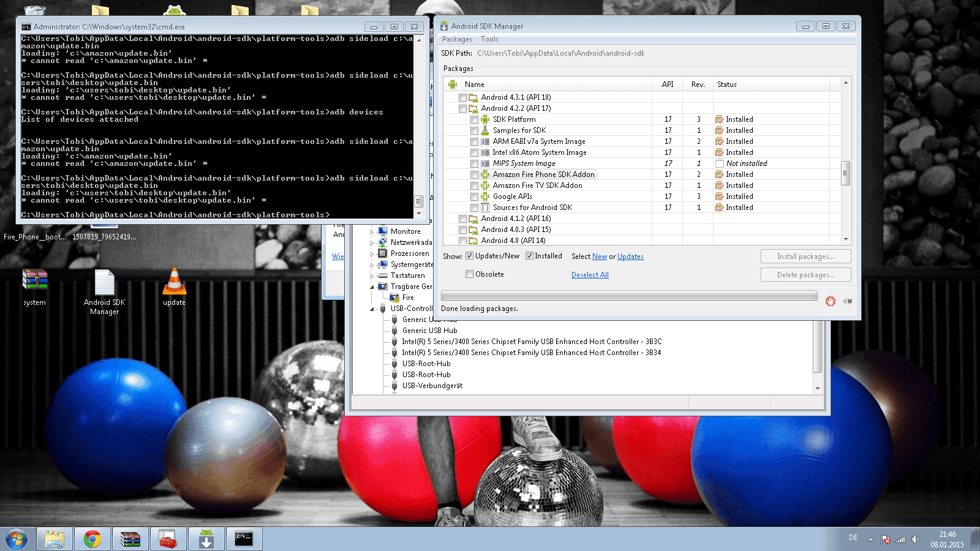Show hidden tray icons arrow
The height and width of the screenshot is (551, 980).
coord(870,539)
